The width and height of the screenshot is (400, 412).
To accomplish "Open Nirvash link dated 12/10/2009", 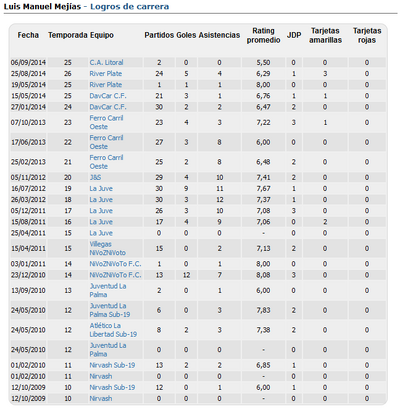I will (101, 398).
